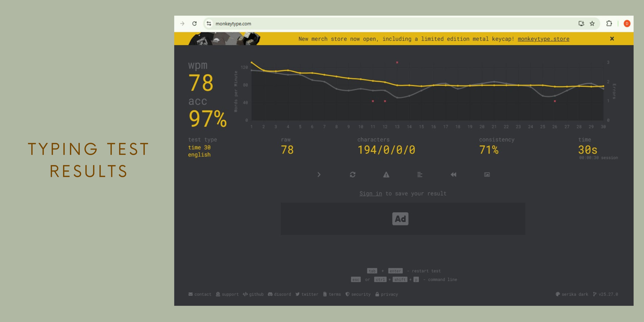Click the v25.27.0 version label
Viewport: 644px width, 322px height.
(x=605, y=294)
